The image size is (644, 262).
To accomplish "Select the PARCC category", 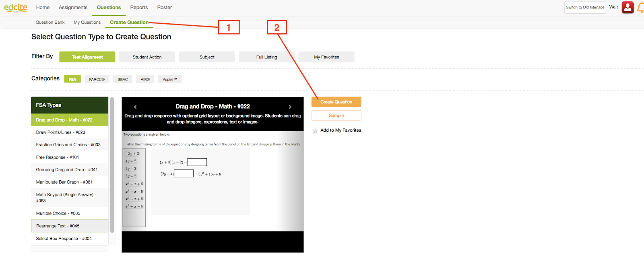I will [97, 79].
